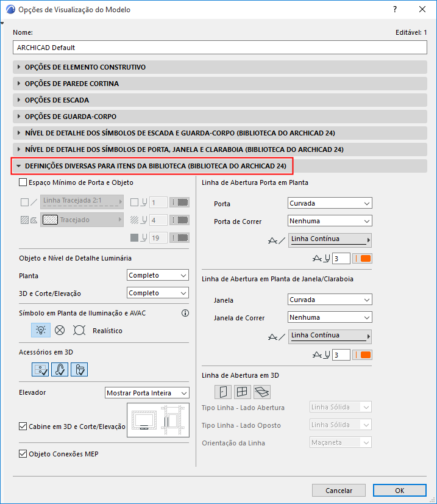Click line type icon beside Porta Linha Contínua
This screenshot has height=504, width=437.
tap(277, 240)
